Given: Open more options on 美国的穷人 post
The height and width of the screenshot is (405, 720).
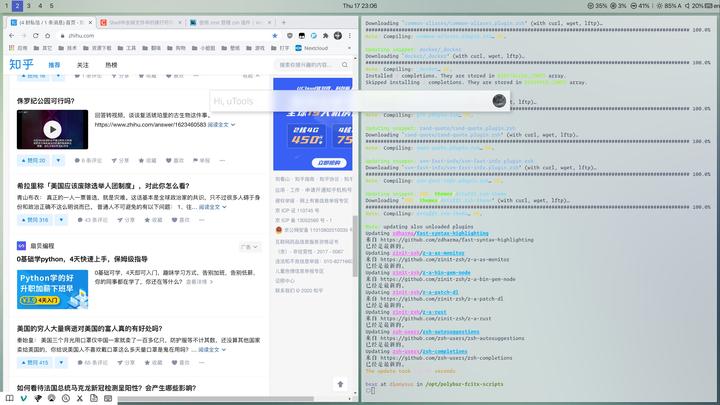Looking at the screenshot, I should point(201,363).
